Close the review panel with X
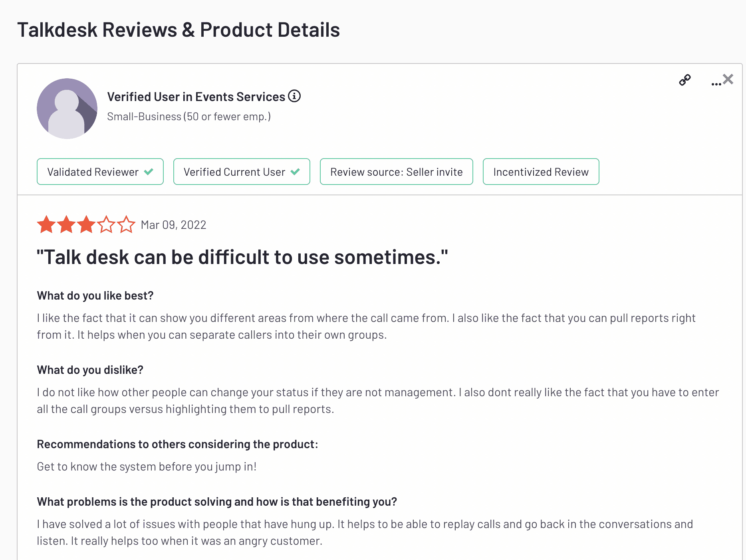Screen dimensions: 746x560 [728, 79]
